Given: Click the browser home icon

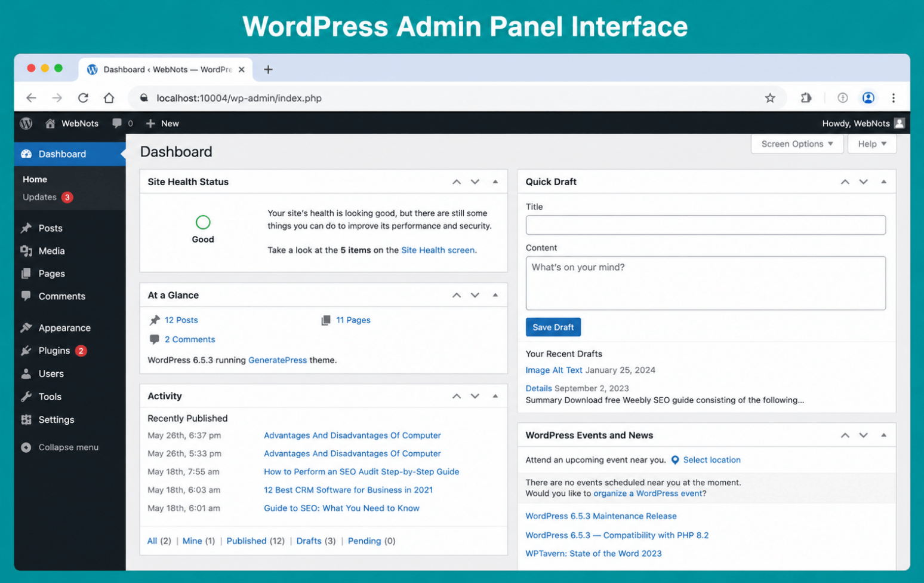Looking at the screenshot, I should tap(109, 98).
